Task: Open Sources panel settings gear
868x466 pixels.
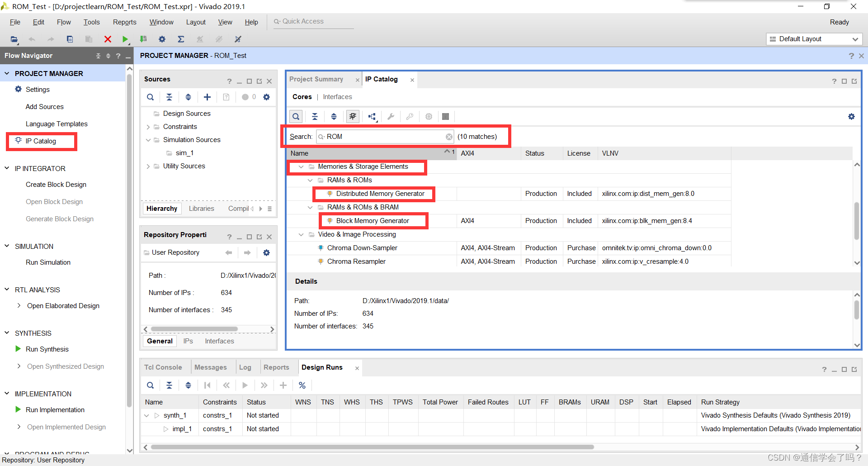Action: click(267, 97)
